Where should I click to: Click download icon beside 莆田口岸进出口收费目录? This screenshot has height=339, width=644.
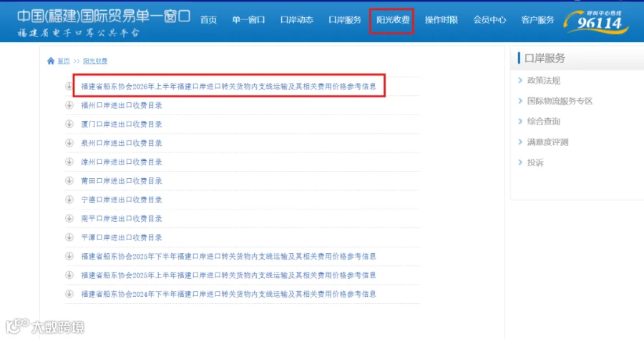(x=69, y=180)
